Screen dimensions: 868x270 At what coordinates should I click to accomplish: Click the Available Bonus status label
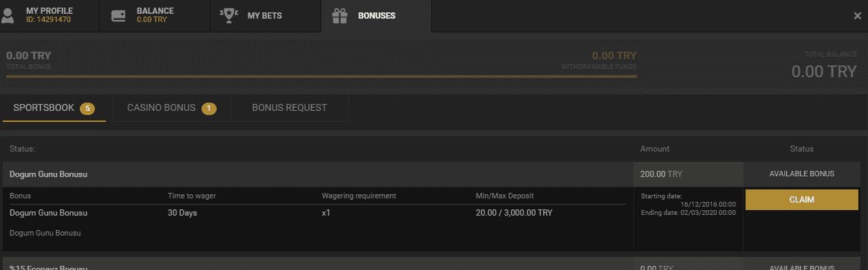click(x=802, y=174)
